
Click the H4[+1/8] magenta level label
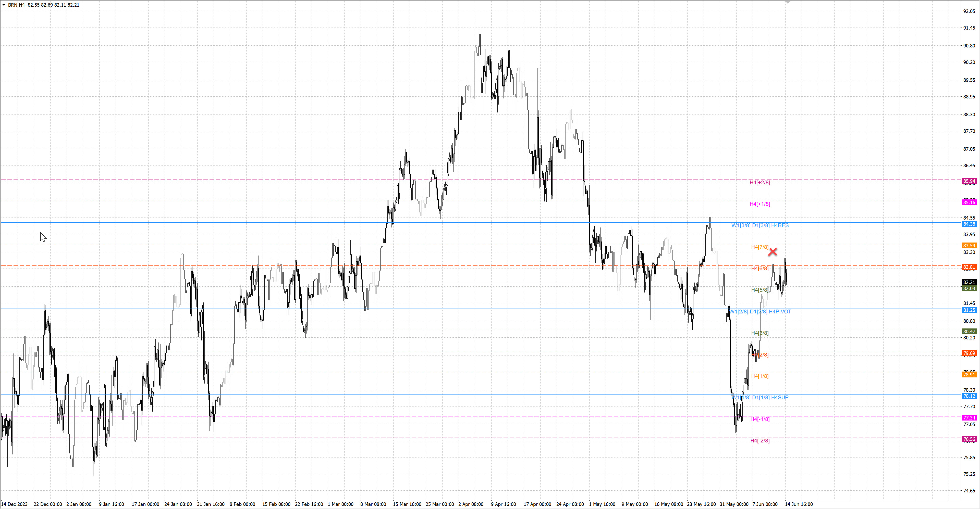(760, 204)
